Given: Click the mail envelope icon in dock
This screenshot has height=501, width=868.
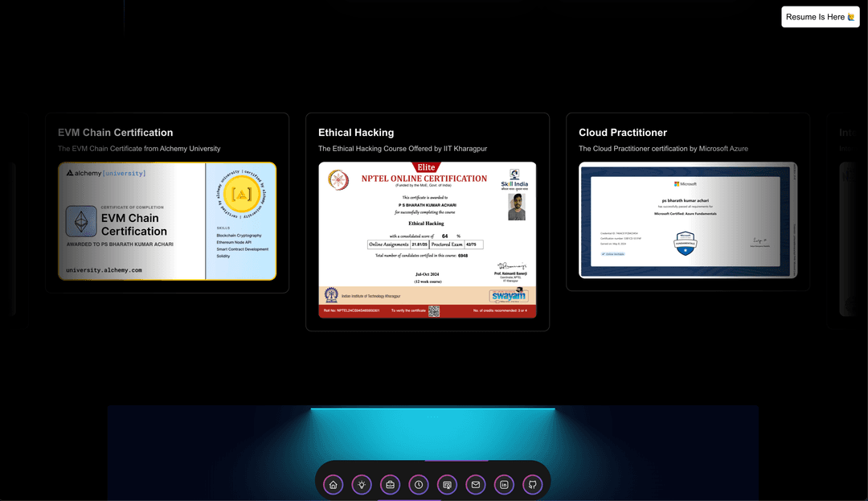Looking at the screenshot, I should pos(476,485).
